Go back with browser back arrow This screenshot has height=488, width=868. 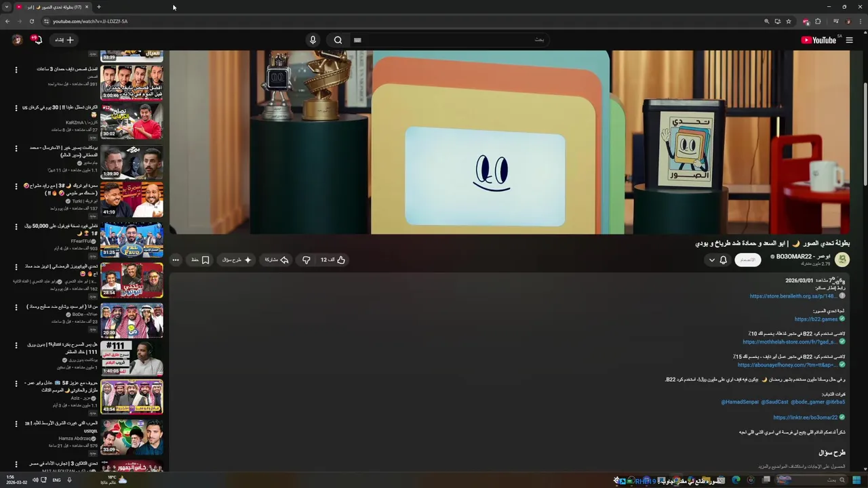(x=7, y=21)
